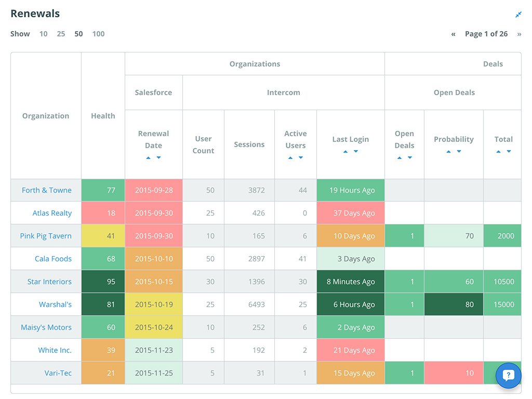Sort Total column descending arrow
This screenshot has width=532, height=399.
click(x=509, y=151)
